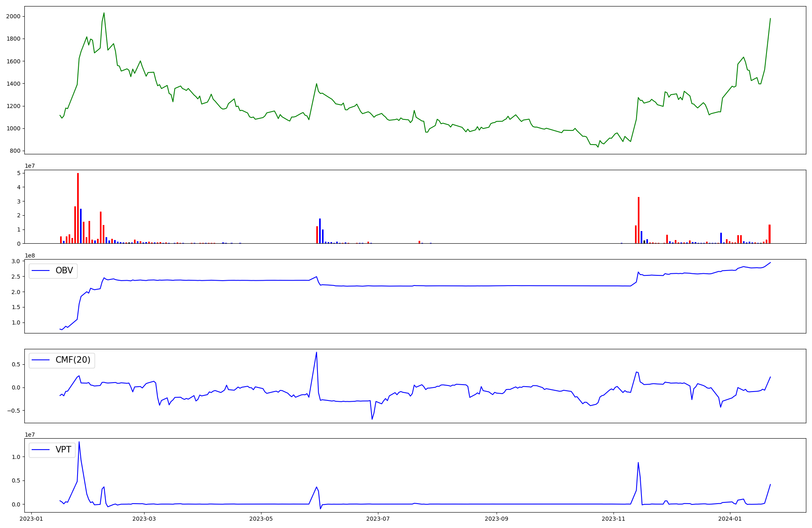This screenshot has width=812, height=528.
Task: Click the highest peak of the green price line
Action: point(104,13)
